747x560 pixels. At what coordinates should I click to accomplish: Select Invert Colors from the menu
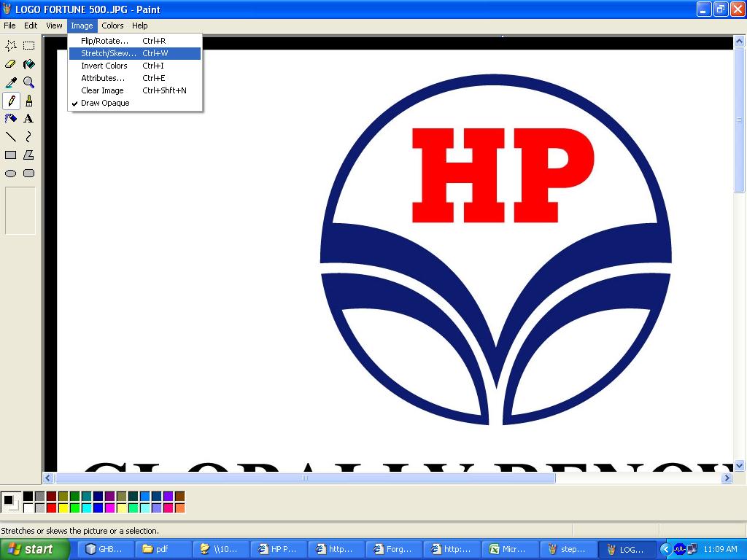coord(103,66)
